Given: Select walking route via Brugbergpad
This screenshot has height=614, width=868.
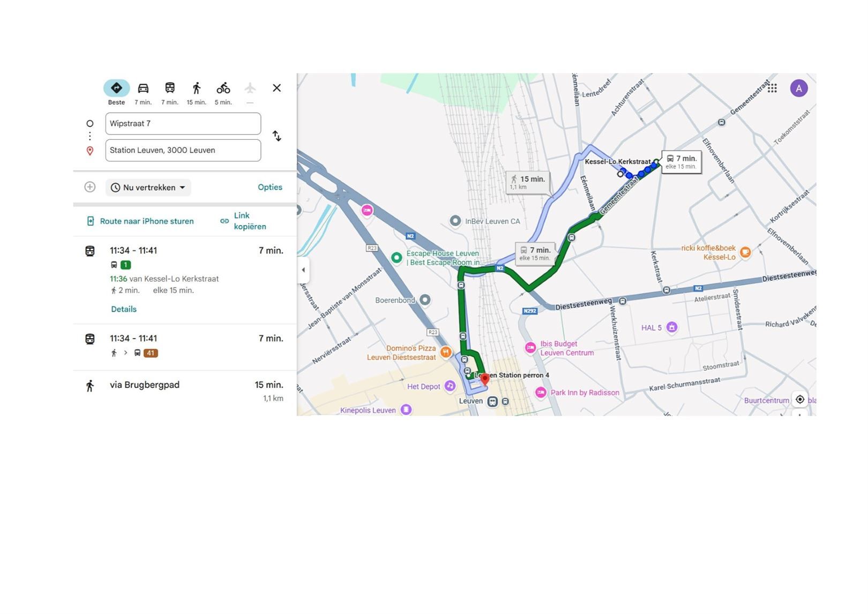Looking at the screenshot, I should coord(184,391).
